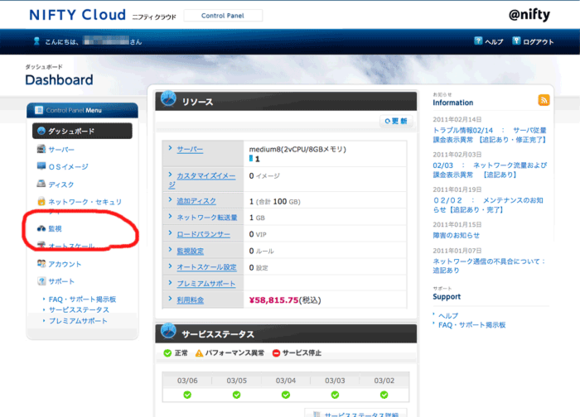The height and width of the screenshot is (417, 580).
Task: Click ヘルプ under the Support section
Action: [x=448, y=316]
